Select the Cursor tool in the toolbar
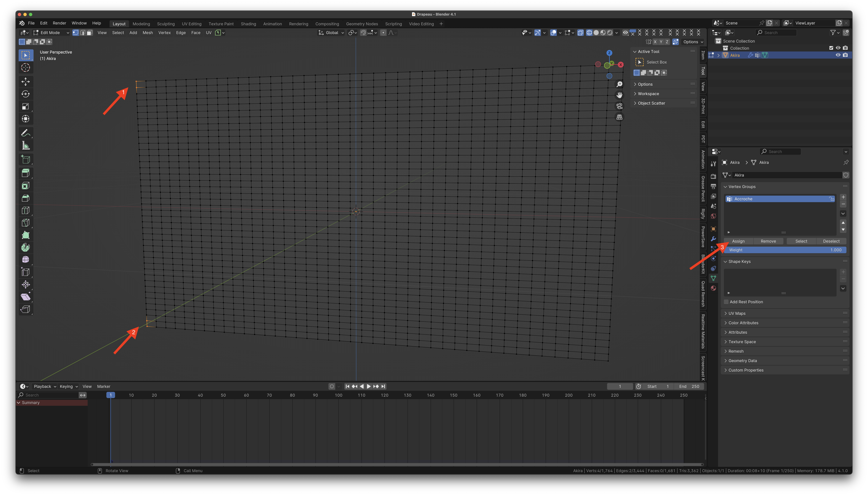Screen dimensions: 868x495 (x=25, y=68)
